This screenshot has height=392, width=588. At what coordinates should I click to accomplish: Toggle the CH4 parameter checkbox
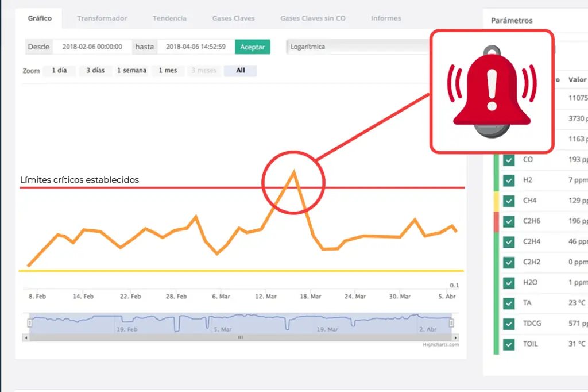509,201
